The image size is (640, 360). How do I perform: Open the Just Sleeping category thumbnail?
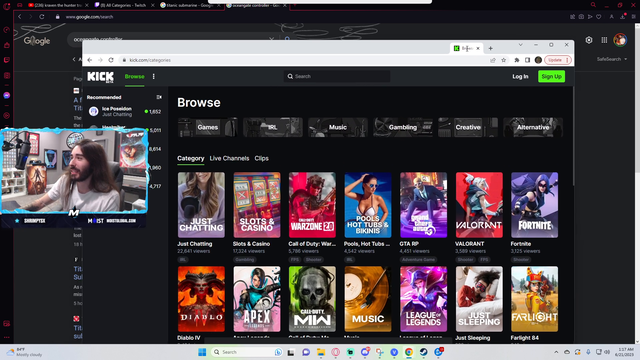pyautogui.click(x=479, y=299)
